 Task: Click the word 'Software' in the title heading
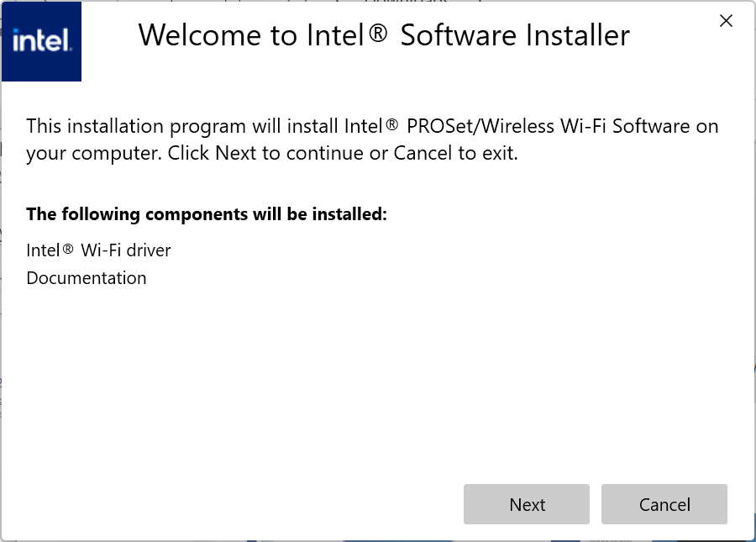458,35
